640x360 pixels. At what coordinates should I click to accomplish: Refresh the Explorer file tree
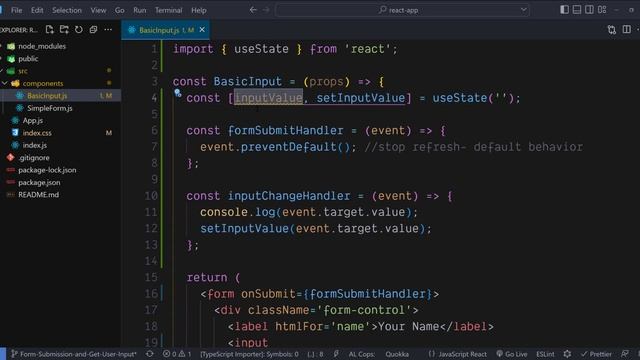[79, 29]
